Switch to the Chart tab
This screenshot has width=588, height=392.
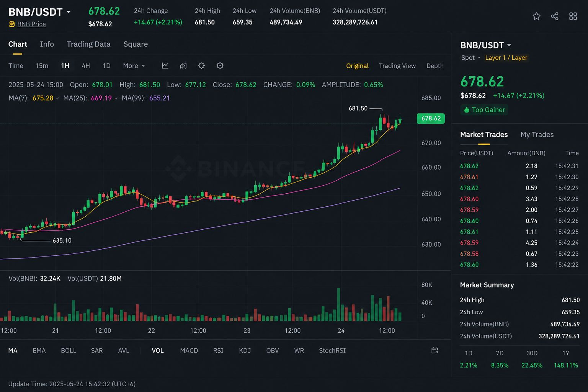pos(18,44)
